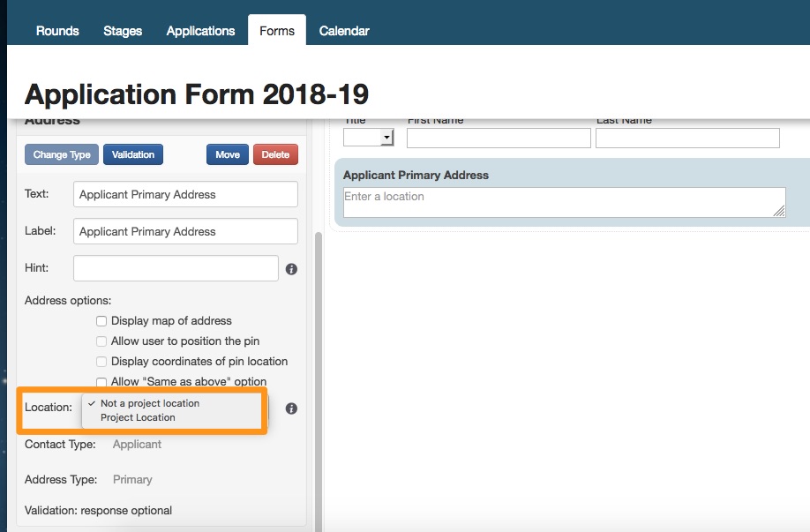This screenshot has width=810, height=532.
Task: Choose Not a project location option
Action: pos(150,403)
